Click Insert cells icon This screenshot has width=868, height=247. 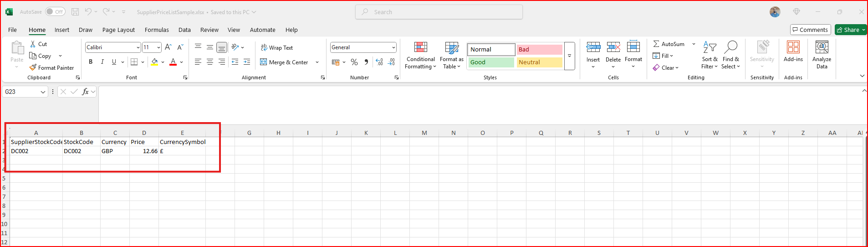[593, 47]
